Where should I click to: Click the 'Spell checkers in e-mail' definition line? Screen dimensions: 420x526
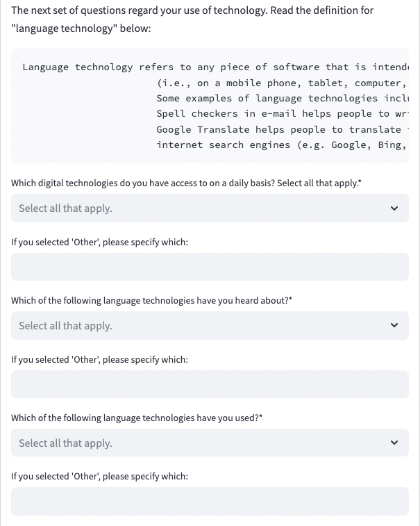point(281,114)
